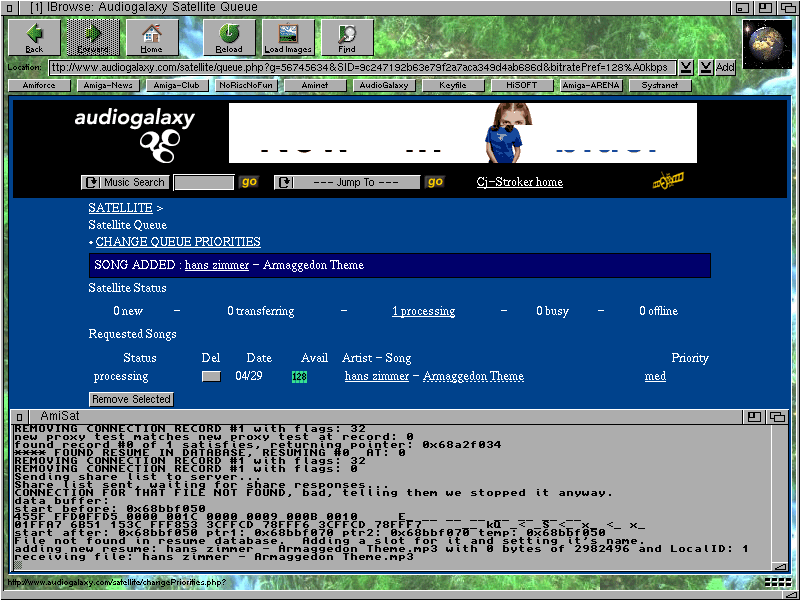800x600 pixels.
Task: Click the Remove Selected button
Action: point(131,399)
